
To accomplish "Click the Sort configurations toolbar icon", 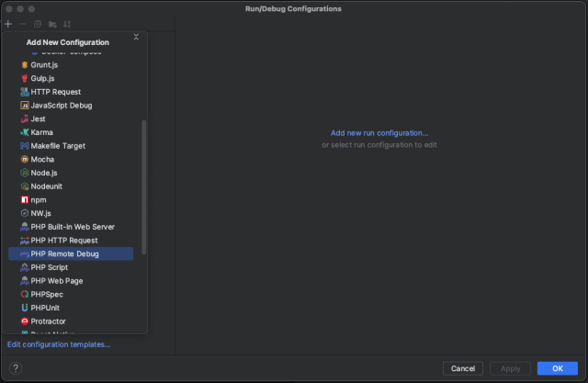I will tap(67, 24).
